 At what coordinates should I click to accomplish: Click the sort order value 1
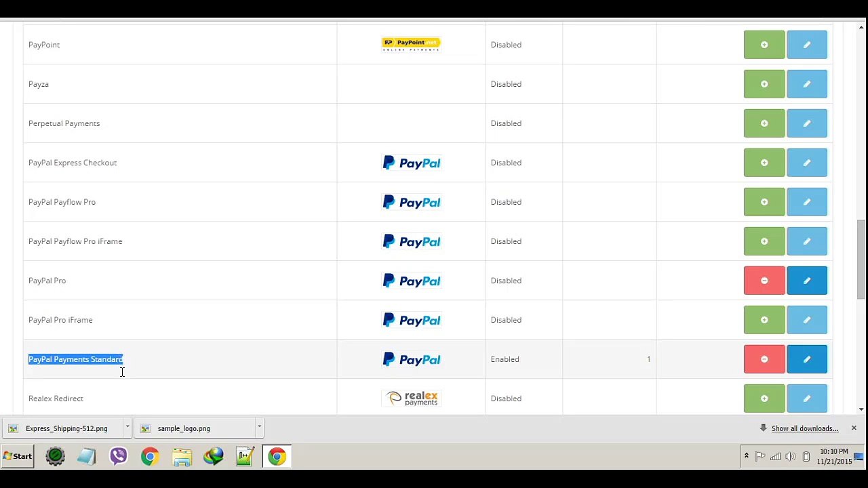(x=648, y=359)
